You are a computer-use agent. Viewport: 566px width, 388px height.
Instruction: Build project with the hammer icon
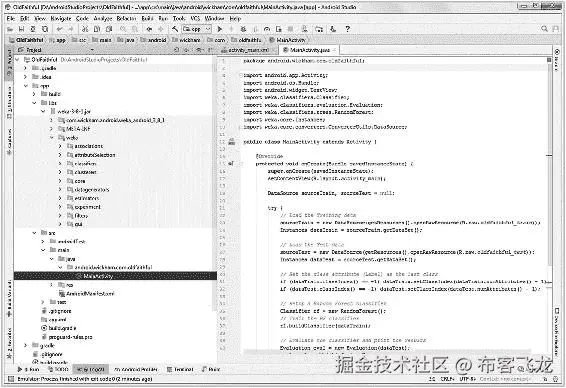[175, 29]
